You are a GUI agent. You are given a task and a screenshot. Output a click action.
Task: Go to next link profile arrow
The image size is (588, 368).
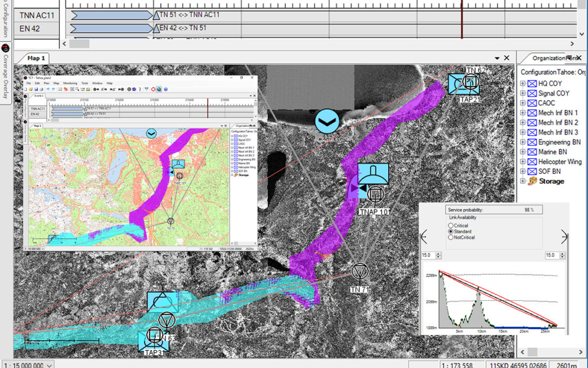pyautogui.click(x=564, y=237)
